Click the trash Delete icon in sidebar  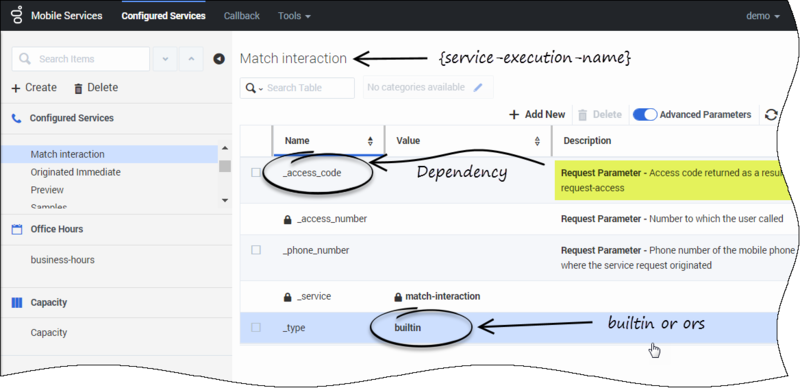tap(78, 88)
